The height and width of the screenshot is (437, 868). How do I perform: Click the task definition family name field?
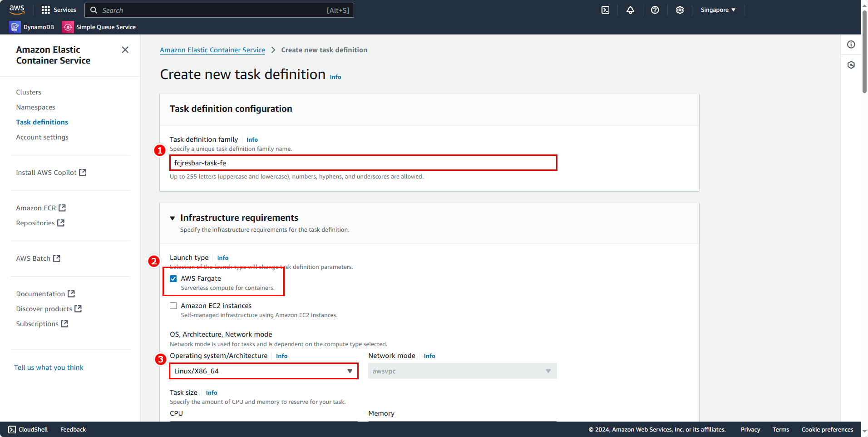pyautogui.click(x=363, y=163)
